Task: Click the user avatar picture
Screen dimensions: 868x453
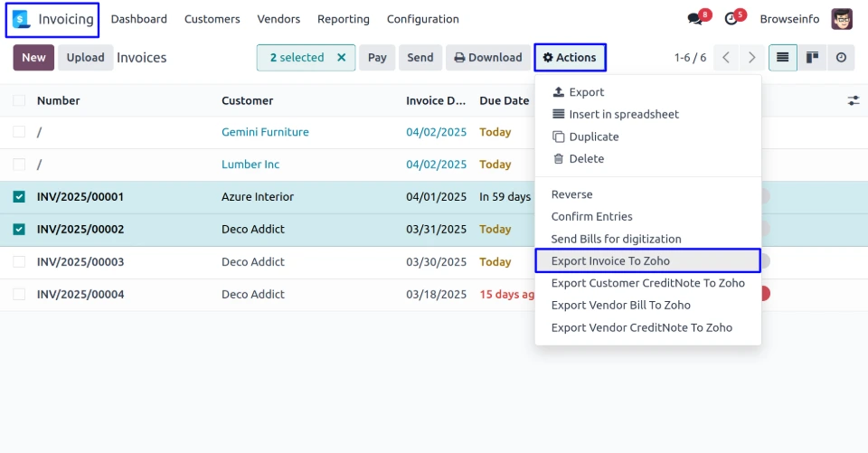Action: (842, 19)
